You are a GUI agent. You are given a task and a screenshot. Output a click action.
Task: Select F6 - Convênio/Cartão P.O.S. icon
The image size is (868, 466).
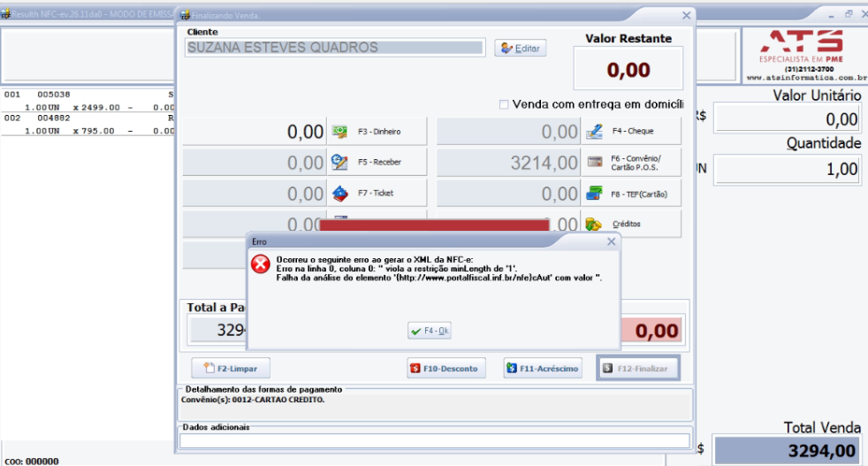(595, 162)
